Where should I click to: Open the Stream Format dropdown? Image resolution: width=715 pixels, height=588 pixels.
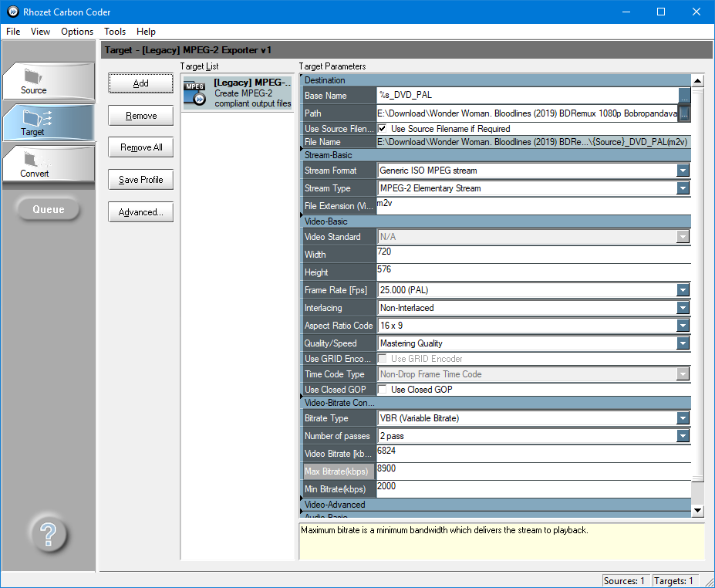[x=682, y=171]
